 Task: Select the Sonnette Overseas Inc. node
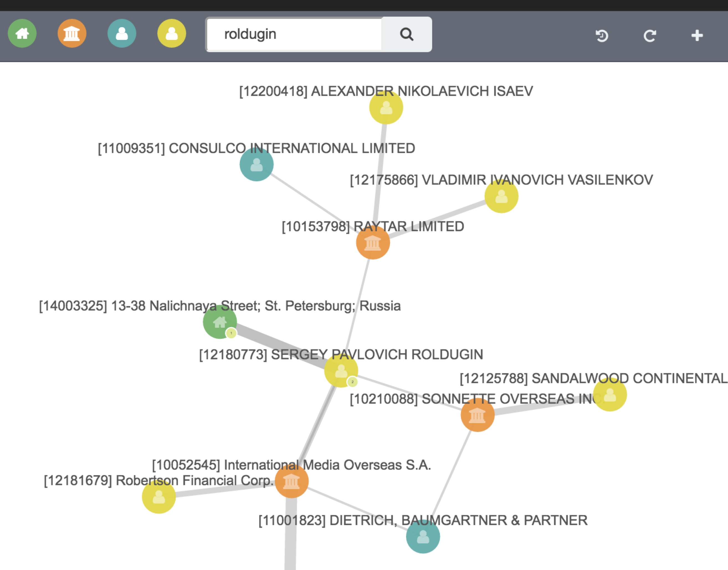click(x=478, y=415)
